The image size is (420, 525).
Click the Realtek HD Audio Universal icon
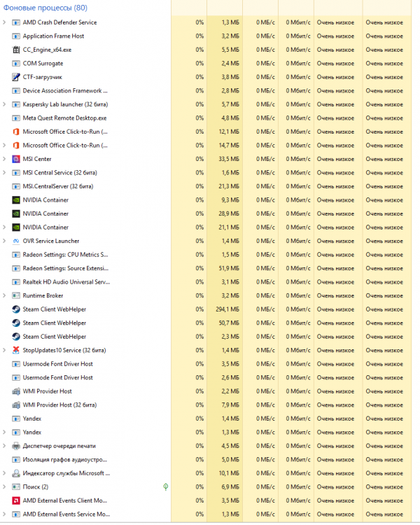pyautogui.click(x=15, y=282)
